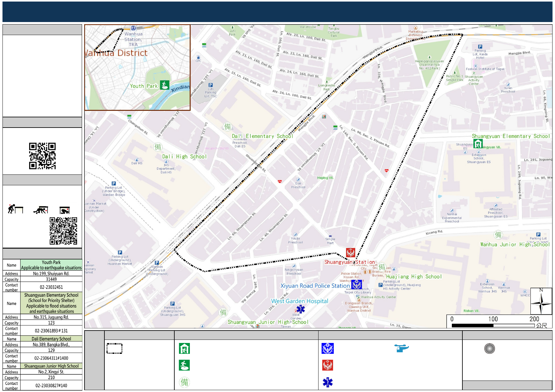Screen dimensions: 555x392
Task: Click the green shelter house icon in legend
Action: click(184, 349)
